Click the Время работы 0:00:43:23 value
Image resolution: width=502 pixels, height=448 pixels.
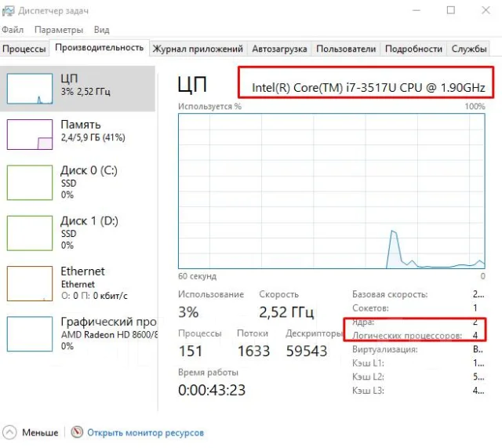point(212,390)
